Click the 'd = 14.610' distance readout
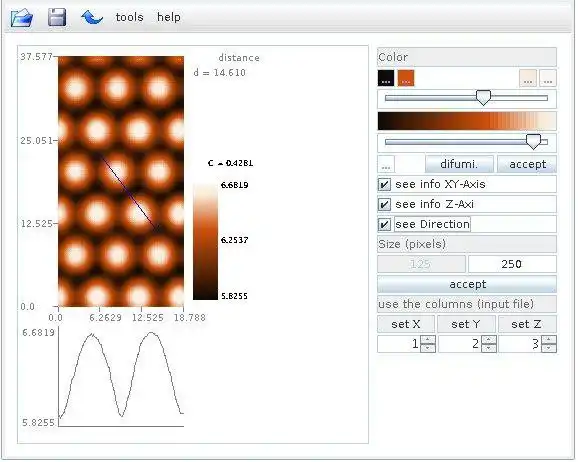Viewport: 578px width, 462px height. point(220,72)
